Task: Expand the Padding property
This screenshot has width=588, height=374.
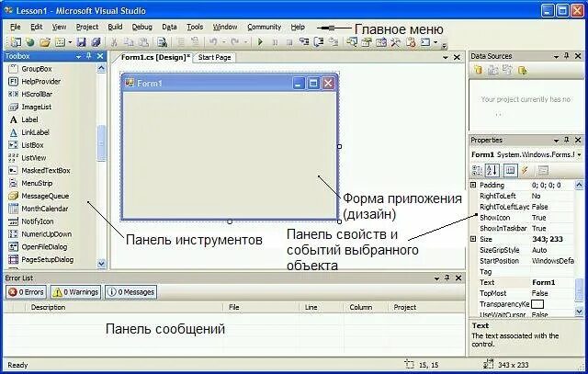Action: (473, 185)
